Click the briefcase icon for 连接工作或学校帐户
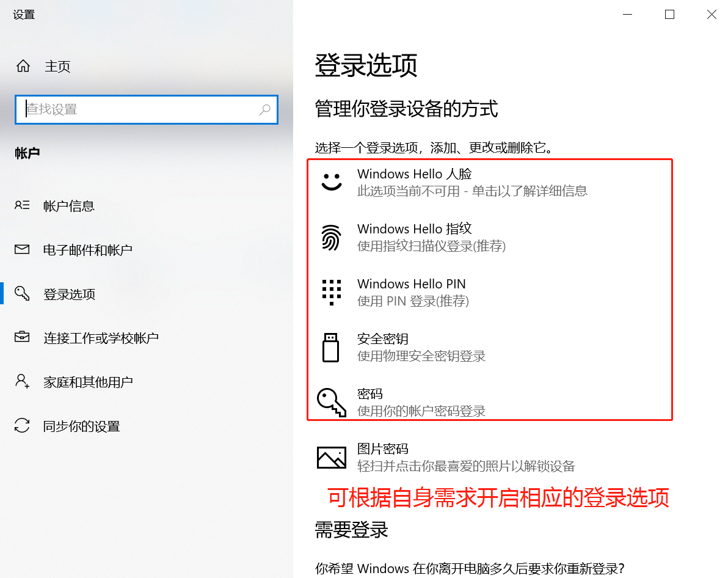Image resolution: width=728 pixels, height=578 pixels. click(x=22, y=337)
